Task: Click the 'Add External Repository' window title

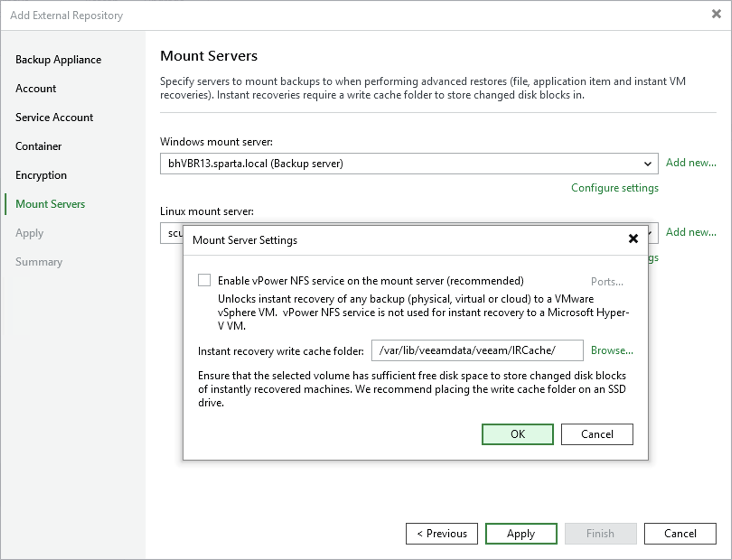Action: coord(66,15)
